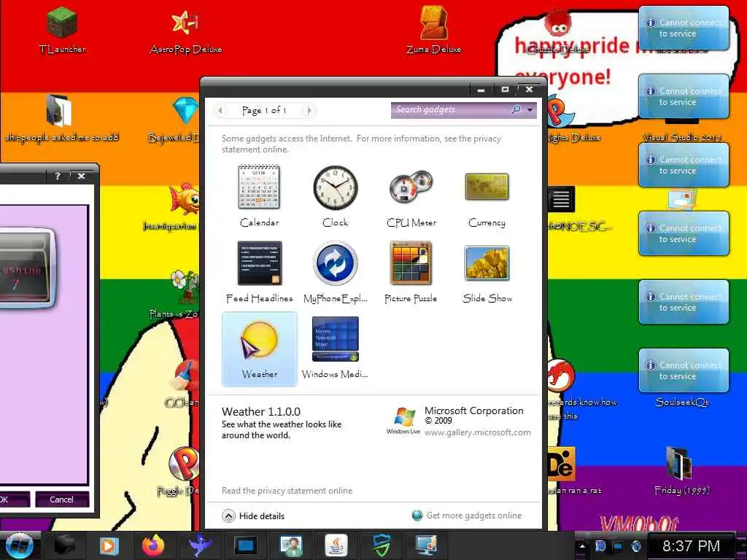Pick the Windows Media Center gadget

tap(336, 349)
